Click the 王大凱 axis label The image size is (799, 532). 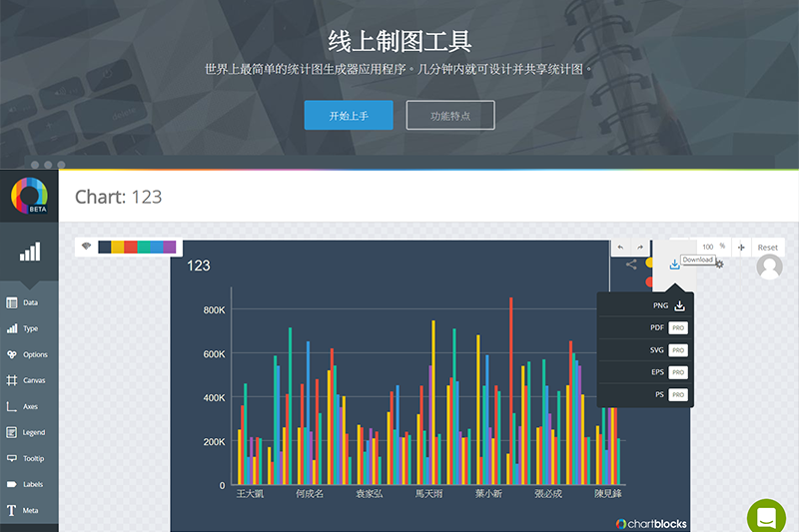point(250,494)
